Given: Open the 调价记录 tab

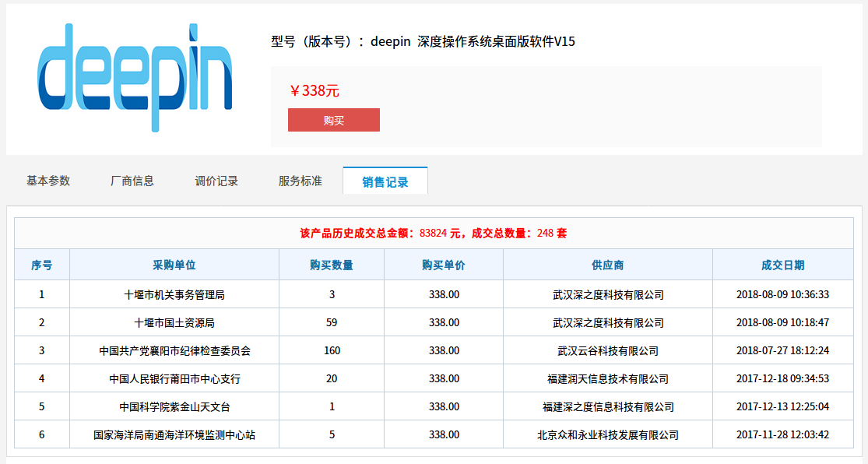Looking at the screenshot, I should (x=216, y=181).
